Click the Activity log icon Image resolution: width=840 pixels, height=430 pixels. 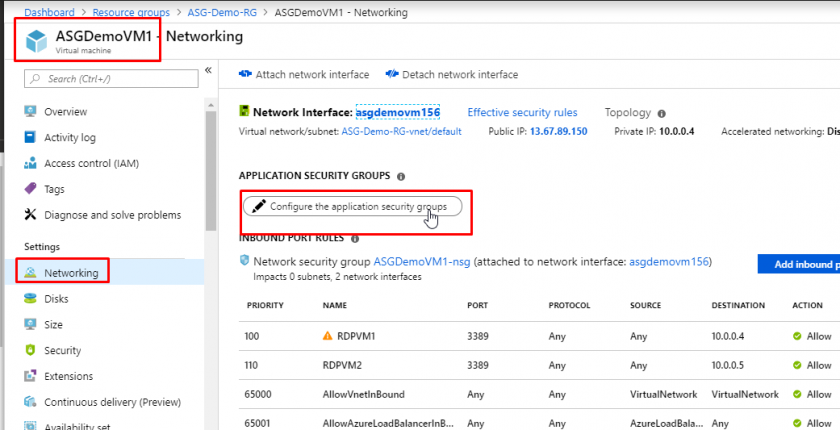[x=31, y=138]
